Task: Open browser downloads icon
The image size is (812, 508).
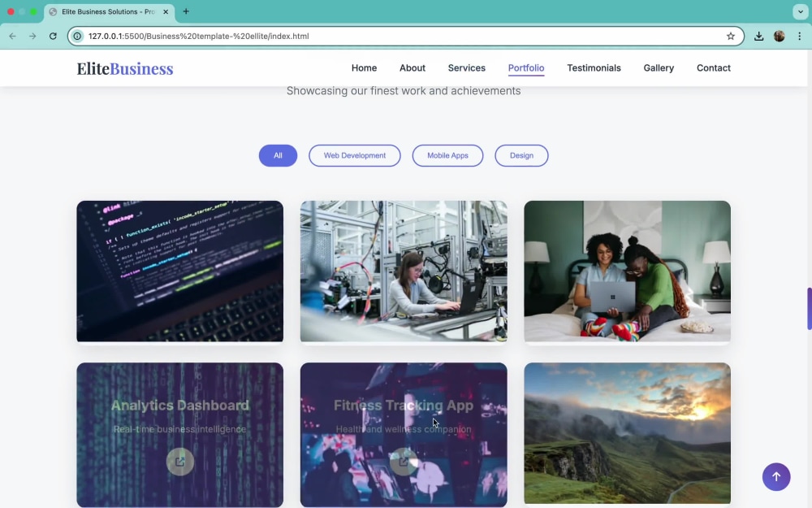Action: pos(758,37)
